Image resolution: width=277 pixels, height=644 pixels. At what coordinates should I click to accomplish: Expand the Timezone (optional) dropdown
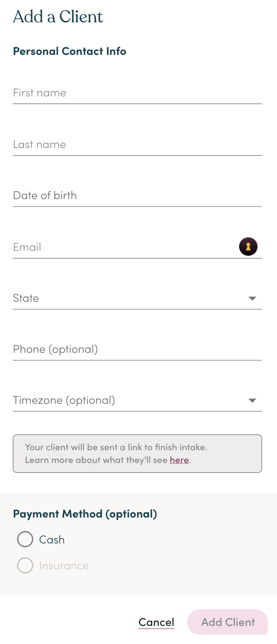[137, 400]
